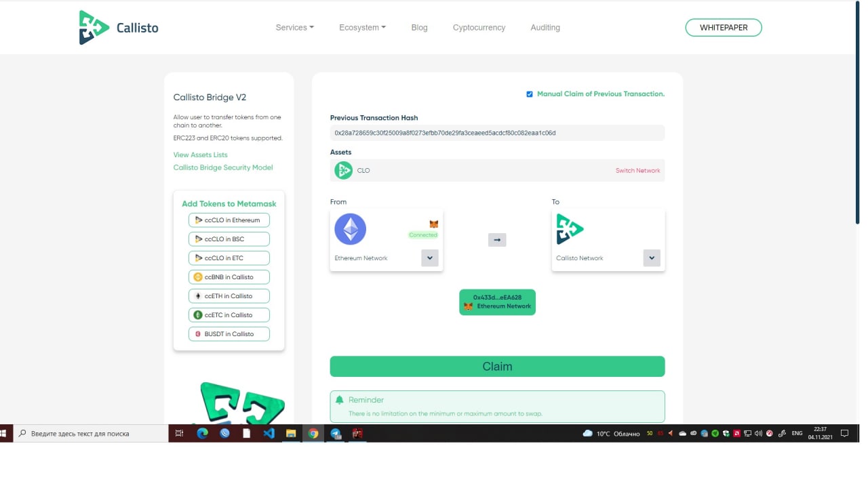The width and height of the screenshot is (868, 488).
Task: Click the OneDrive cloud tray icon
Action: coord(682,433)
